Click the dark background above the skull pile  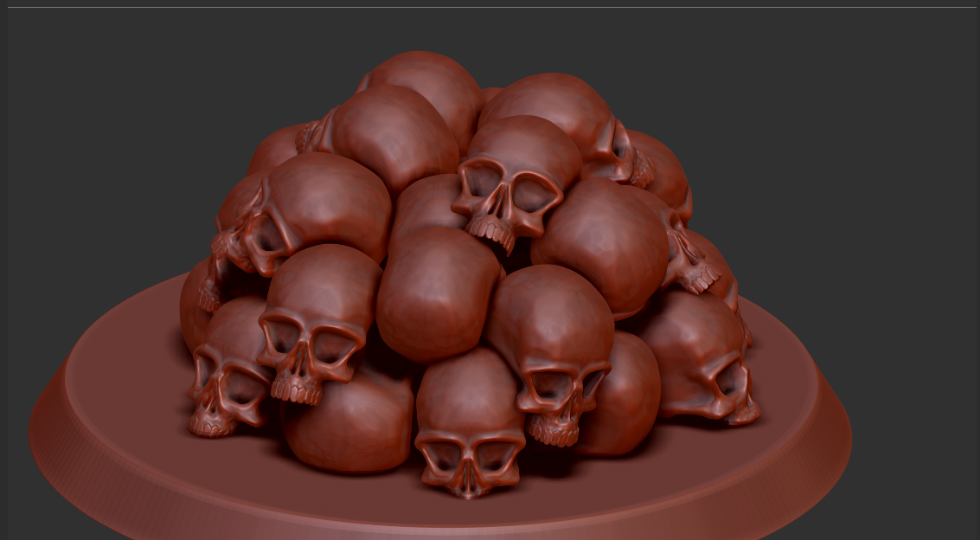tap(476, 26)
